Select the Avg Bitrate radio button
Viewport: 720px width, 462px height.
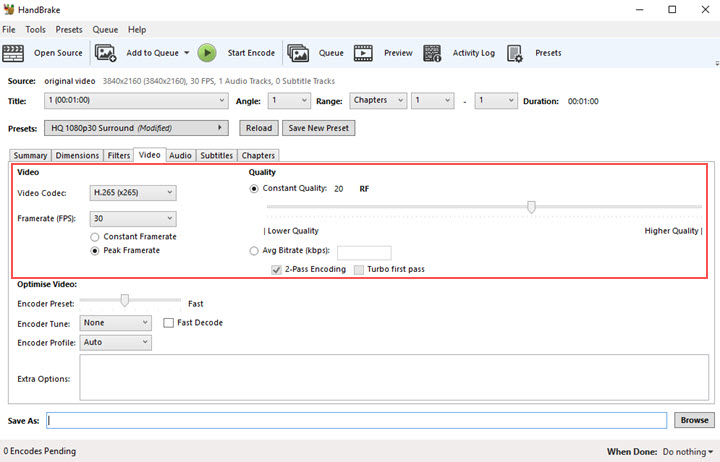coord(254,251)
